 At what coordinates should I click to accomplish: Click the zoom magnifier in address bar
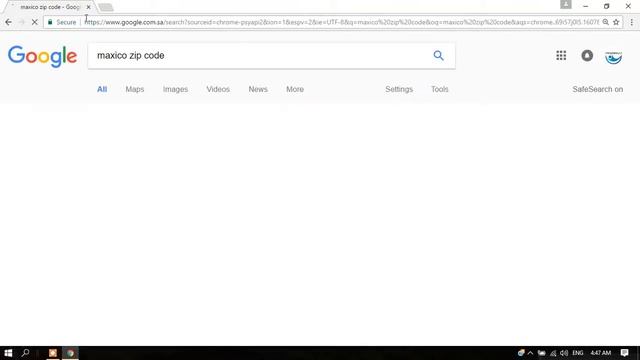pyautogui.click(x=606, y=22)
